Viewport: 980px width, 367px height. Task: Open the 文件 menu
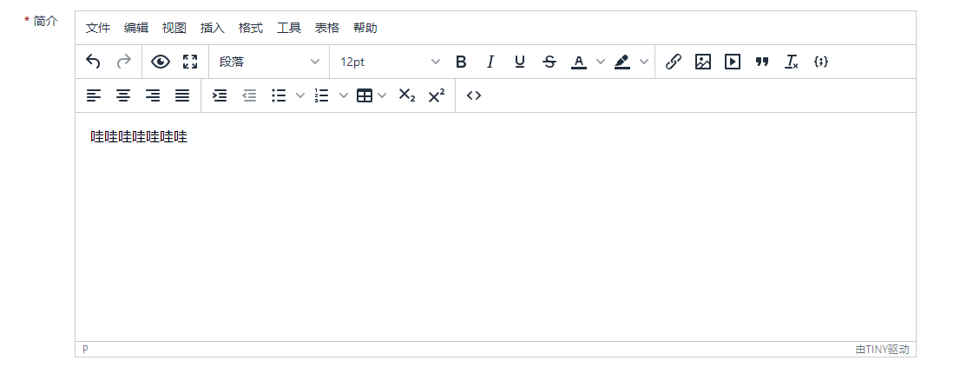[98, 28]
